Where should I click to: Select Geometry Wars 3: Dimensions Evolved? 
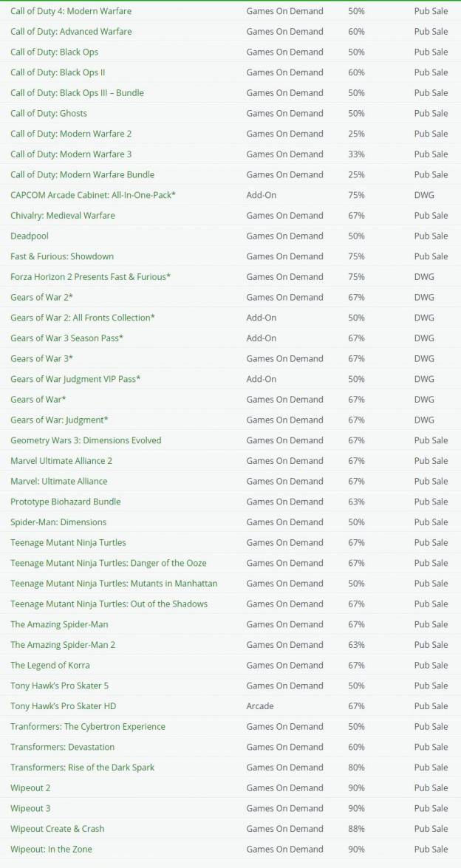tap(86, 440)
